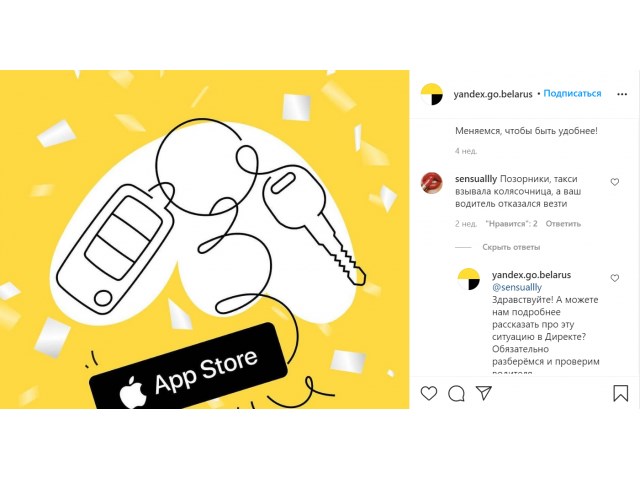Share the post via paper plane icon
The image size is (640, 480).
point(484,393)
